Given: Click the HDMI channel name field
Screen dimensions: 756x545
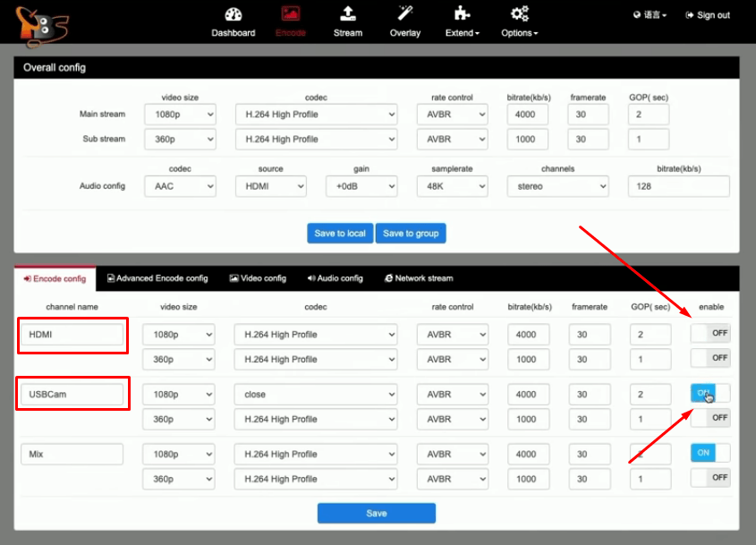Looking at the screenshot, I should point(72,335).
